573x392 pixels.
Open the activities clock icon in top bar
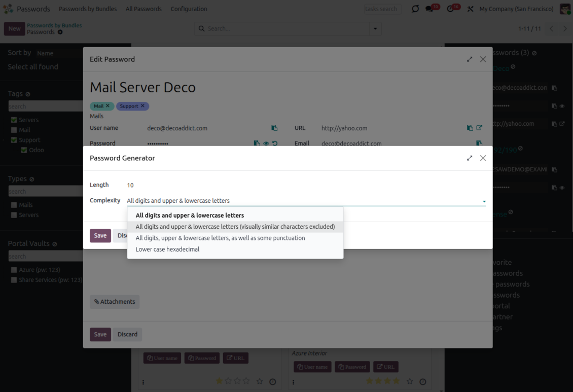[x=450, y=9]
